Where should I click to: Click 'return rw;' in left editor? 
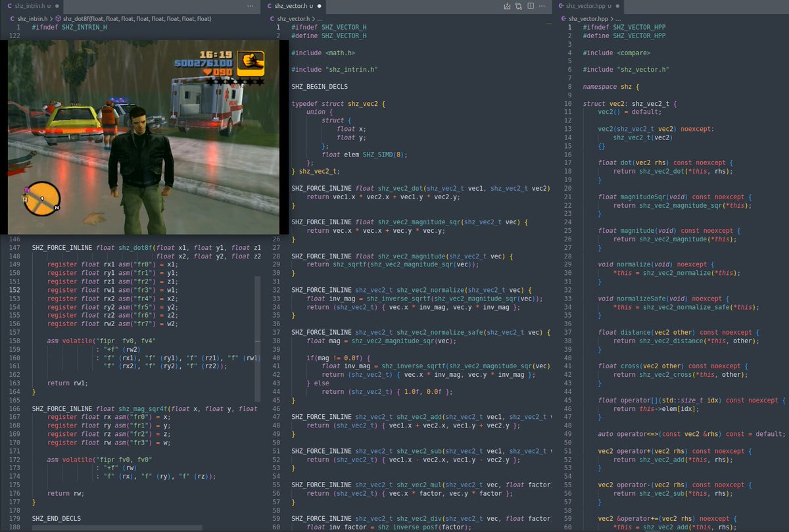click(x=66, y=493)
